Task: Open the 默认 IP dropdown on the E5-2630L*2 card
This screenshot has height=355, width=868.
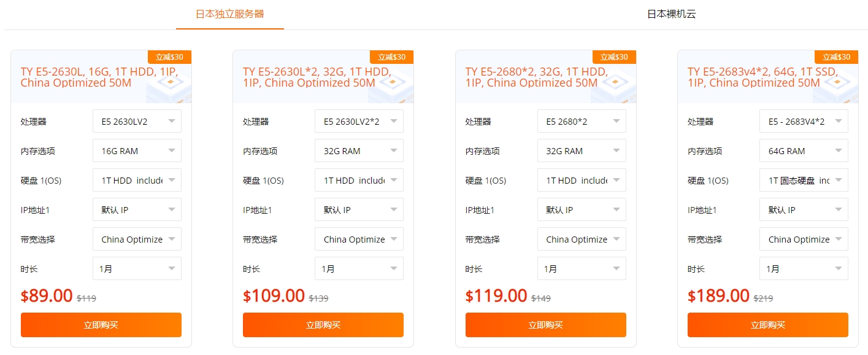Action: [x=359, y=209]
